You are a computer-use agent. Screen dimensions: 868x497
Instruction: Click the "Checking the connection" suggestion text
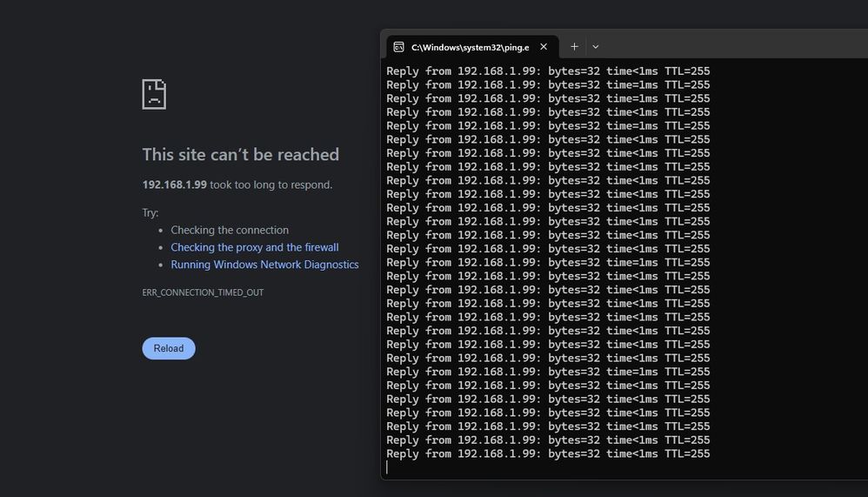(230, 230)
